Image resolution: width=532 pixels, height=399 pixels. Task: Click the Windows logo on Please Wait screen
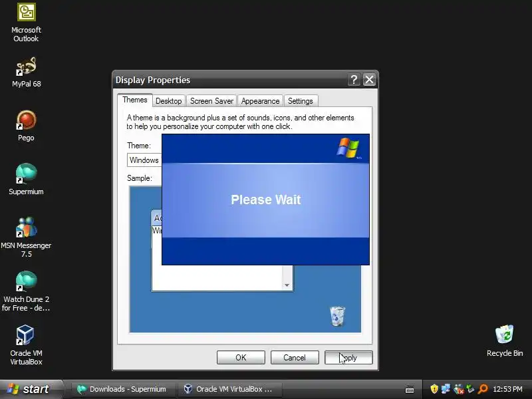pos(348,148)
